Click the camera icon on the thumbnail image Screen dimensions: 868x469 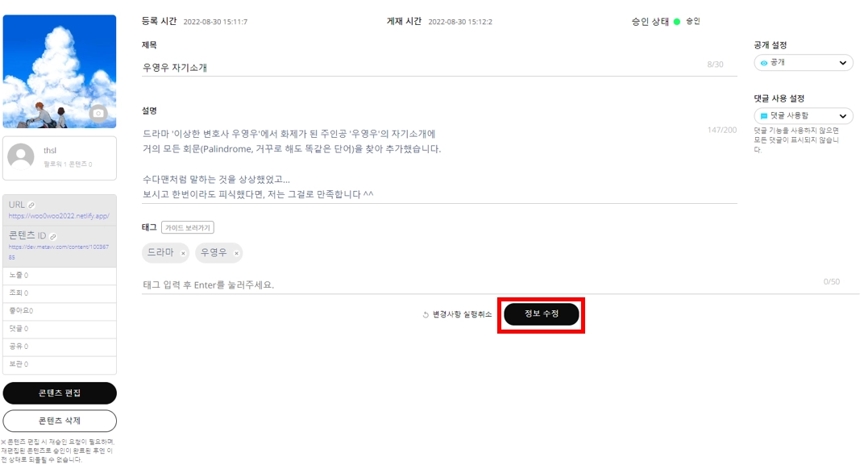(x=98, y=113)
